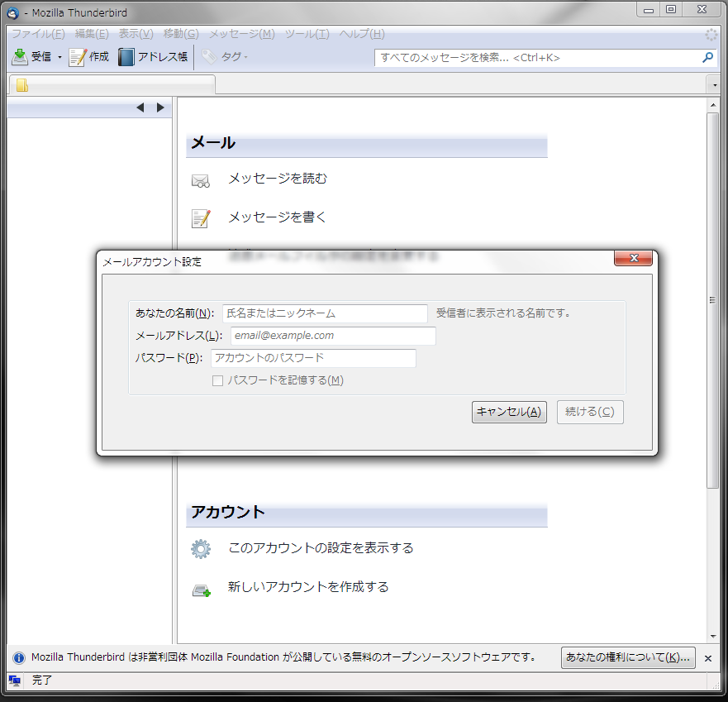Open the ツール(T) menu
728x702 pixels.
(307, 33)
